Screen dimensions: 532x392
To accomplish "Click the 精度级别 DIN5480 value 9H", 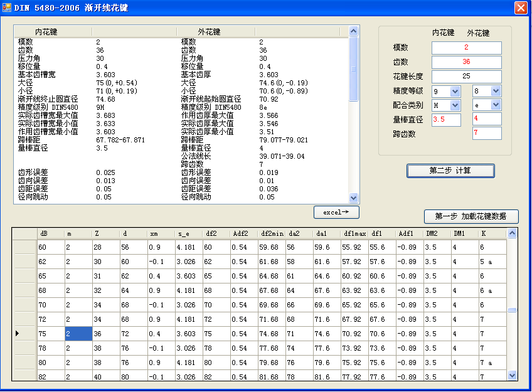I will click(100, 107).
